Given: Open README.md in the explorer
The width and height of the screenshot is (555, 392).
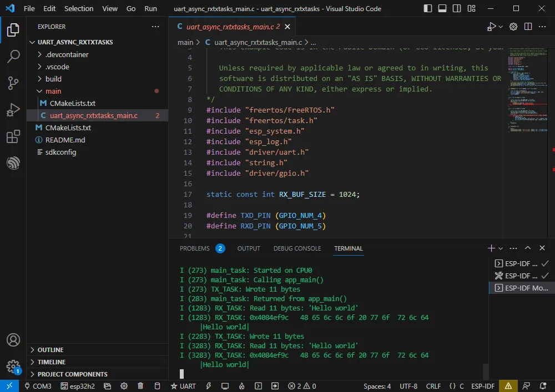Looking at the screenshot, I should [65, 140].
